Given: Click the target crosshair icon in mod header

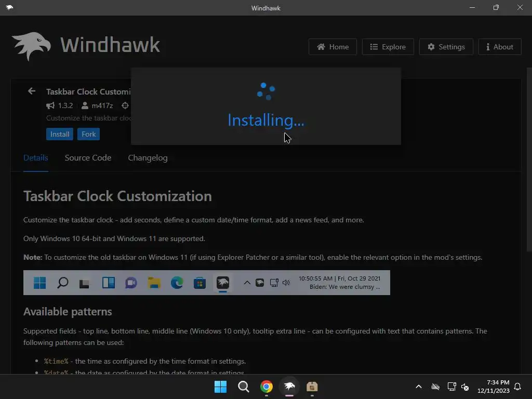Looking at the screenshot, I should 125,105.
